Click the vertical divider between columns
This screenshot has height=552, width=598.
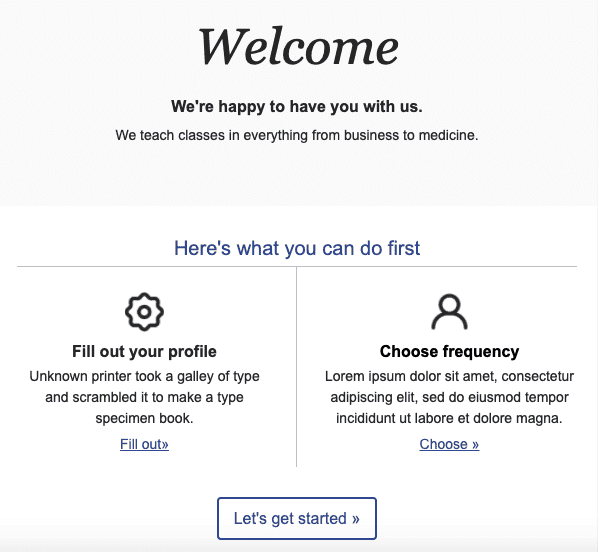tap(296, 367)
